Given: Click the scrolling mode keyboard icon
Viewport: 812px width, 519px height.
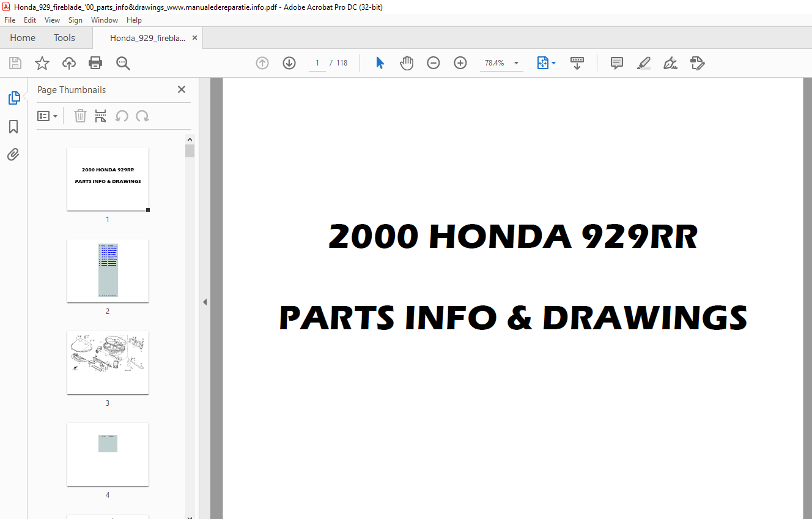Looking at the screenshot, I should [577, 63].
